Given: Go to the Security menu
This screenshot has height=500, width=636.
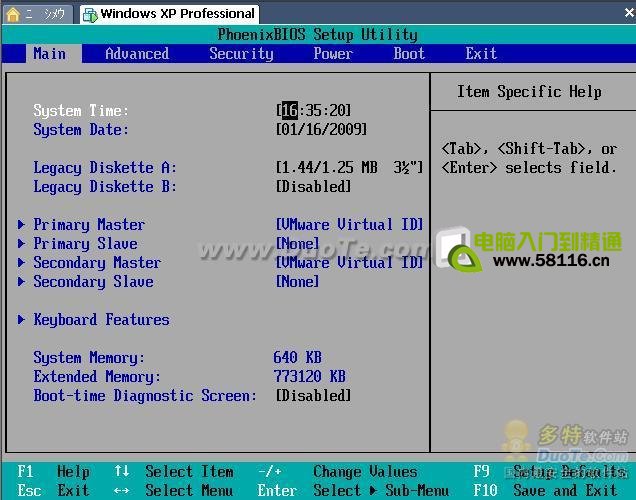Looking at the screenshot, I should click(x=241, y=54).
